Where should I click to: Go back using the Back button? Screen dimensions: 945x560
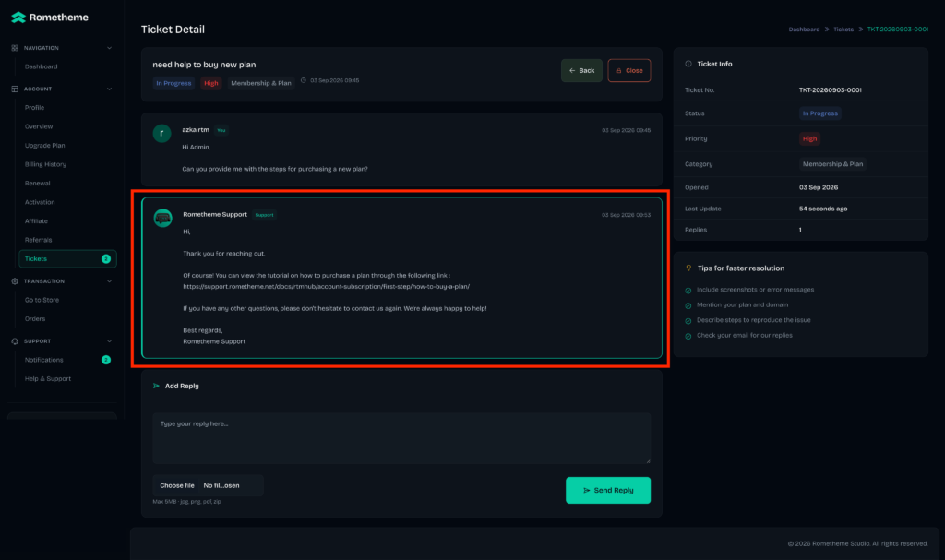(x=581, y=70)
